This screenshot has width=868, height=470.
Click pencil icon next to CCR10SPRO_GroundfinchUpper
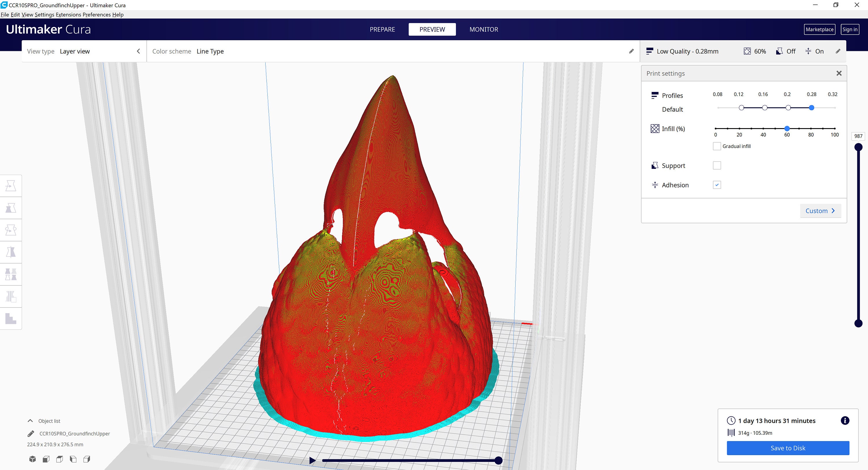coord(31,434)
